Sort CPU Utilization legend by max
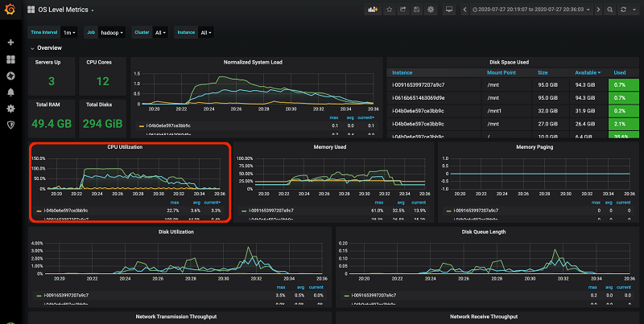The image size is (644, 324). (175, 203)
